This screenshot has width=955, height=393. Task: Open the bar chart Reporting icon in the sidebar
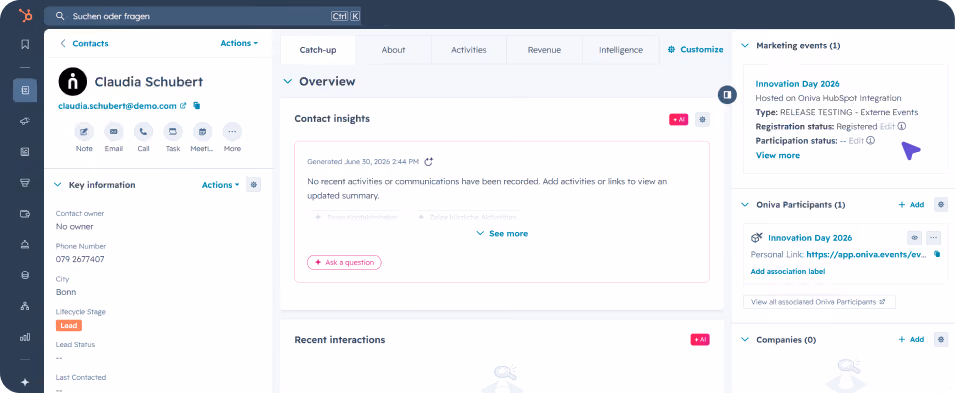[x=25, y=337]
